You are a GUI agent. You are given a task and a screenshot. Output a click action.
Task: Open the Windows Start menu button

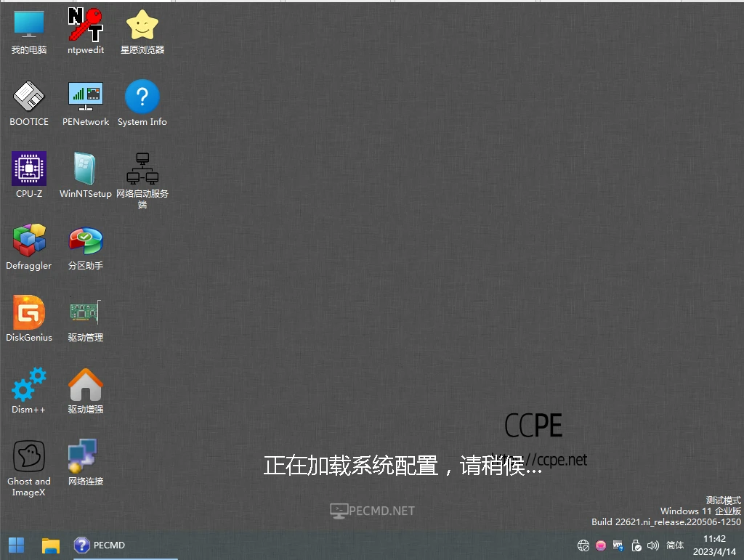point(16,545)
